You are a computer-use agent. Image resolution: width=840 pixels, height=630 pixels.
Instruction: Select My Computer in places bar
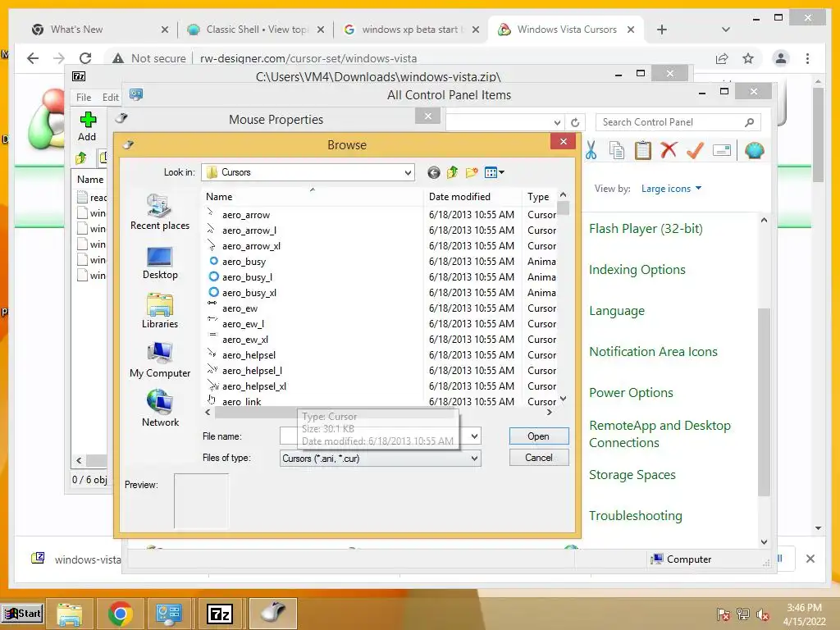point(160,360)
